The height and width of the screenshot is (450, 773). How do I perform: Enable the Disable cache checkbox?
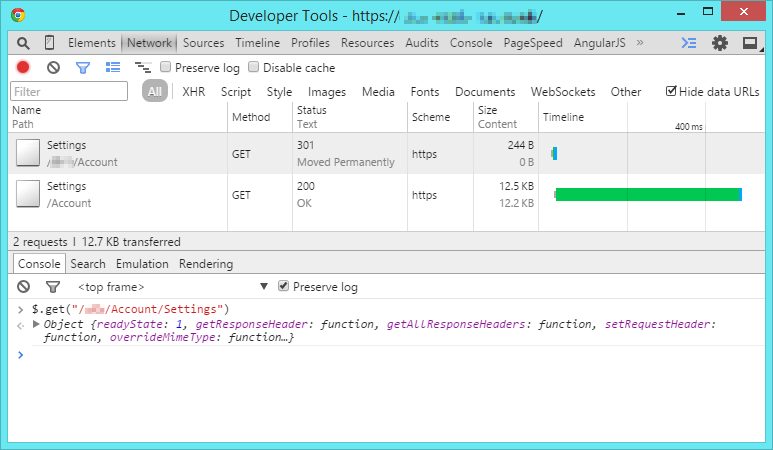click(253, 67)
